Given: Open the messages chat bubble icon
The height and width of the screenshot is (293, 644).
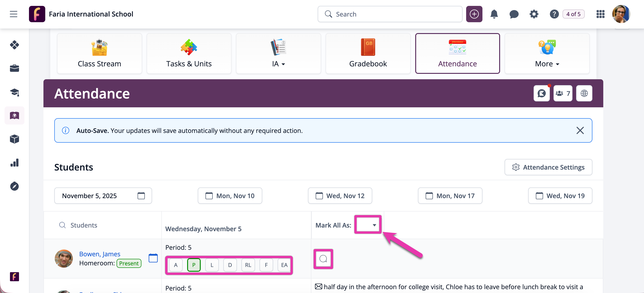Looking at the screenshot, I should coord(514,14).
